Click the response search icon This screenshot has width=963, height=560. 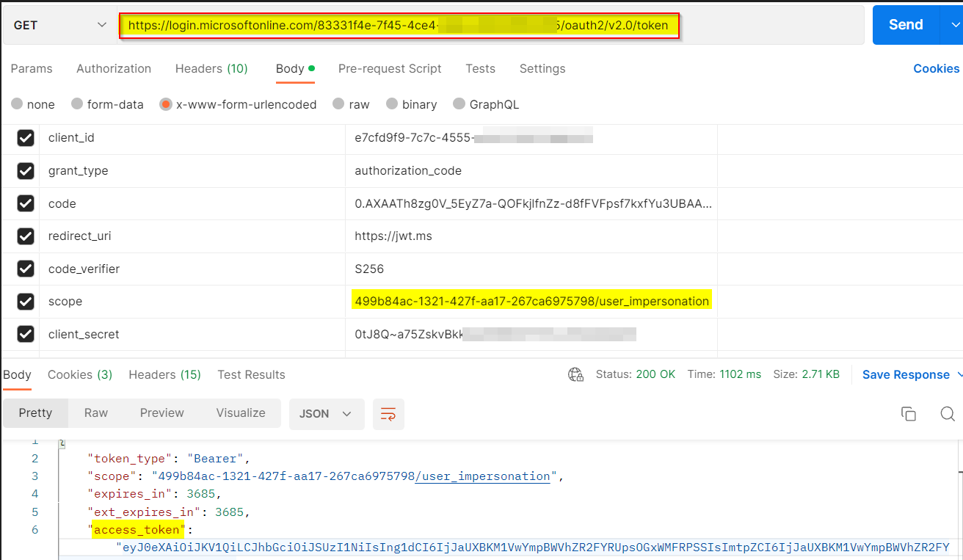(948, 414)
